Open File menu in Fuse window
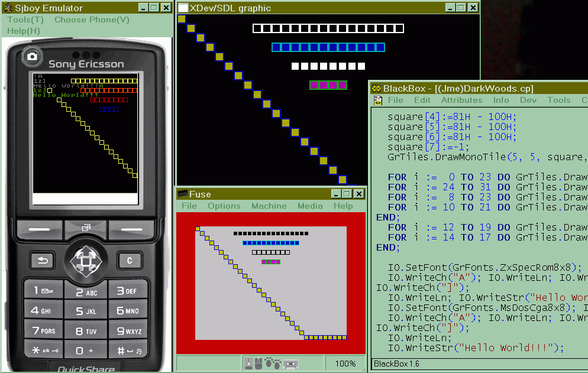Screen dimensions: 588x373 [189, 206]
